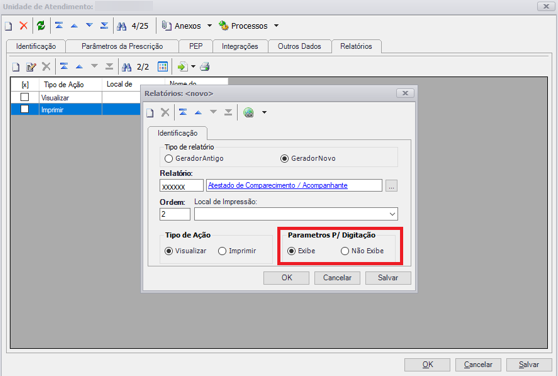Click new icon in Relatórios dialog toolbar
Viewport: 558px width, 376px height.
[150, 113]
